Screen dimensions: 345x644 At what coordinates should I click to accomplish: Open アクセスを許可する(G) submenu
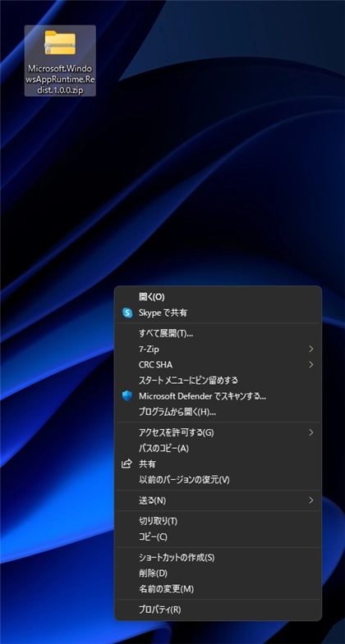[x=218, y=432]
